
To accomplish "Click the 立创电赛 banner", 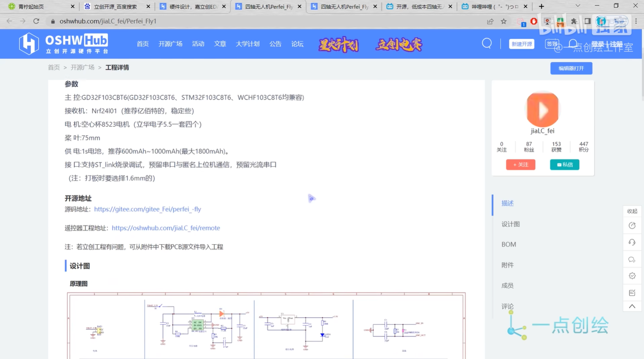I will (399, 44).
